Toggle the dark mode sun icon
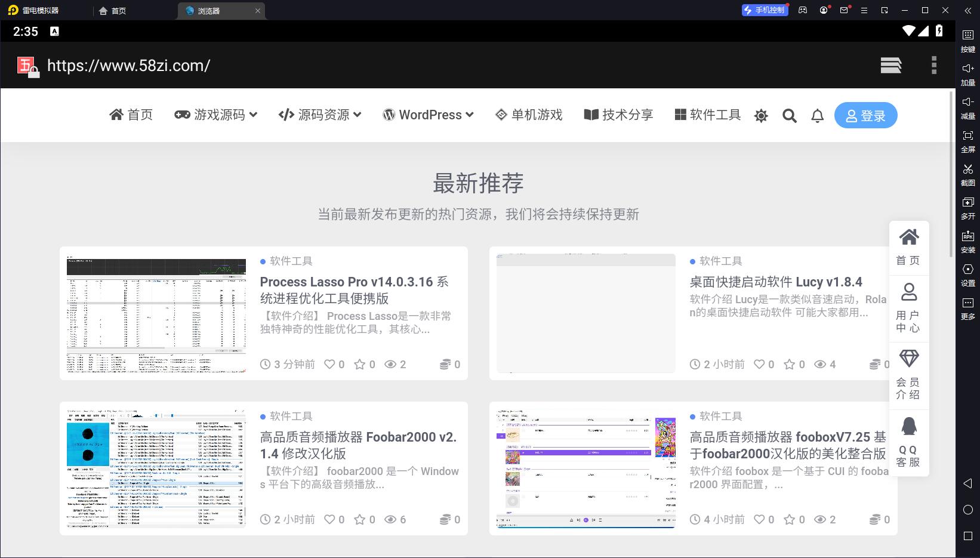Screen dimensions: 980x558 click(761, 116)
